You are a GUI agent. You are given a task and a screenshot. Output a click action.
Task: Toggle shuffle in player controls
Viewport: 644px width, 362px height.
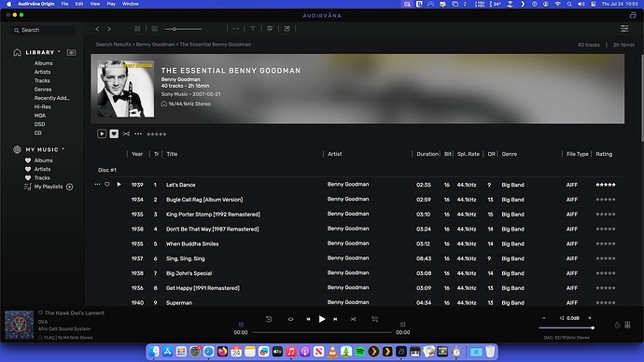pyautogui.click(x=353, y=319)
